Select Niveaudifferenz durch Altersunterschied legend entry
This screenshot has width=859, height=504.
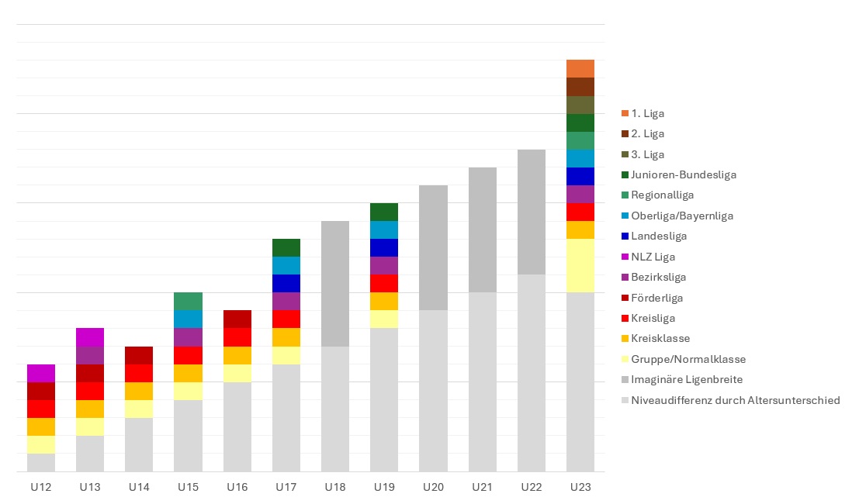coord(736,400)
